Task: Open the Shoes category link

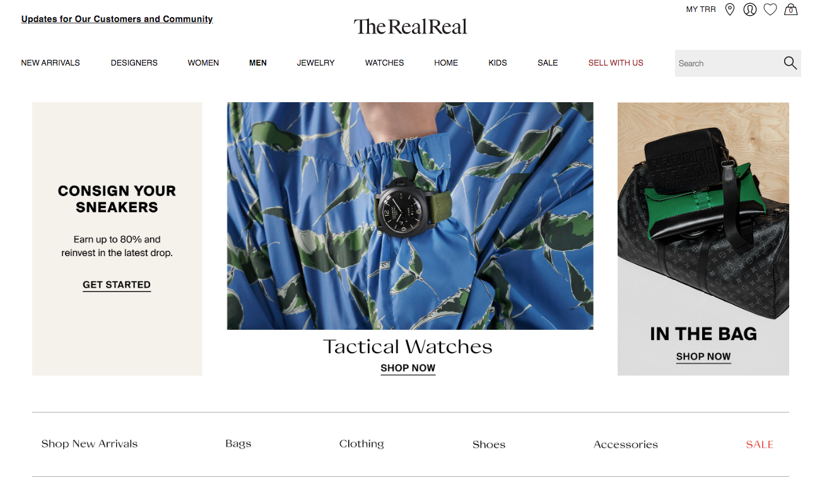Action: pyautogui.click(x=489, y=445)
